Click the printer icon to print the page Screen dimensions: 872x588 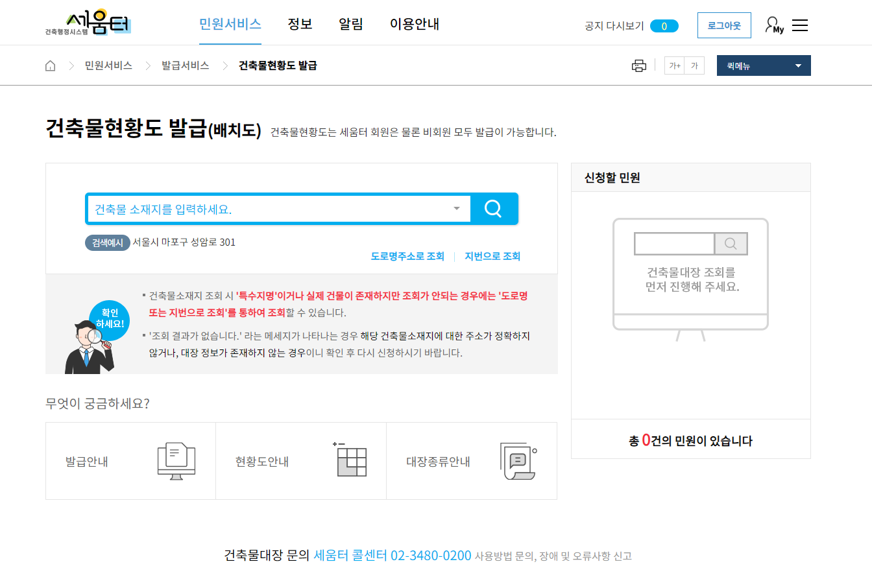pyautogui.click(x=639, y=65)
